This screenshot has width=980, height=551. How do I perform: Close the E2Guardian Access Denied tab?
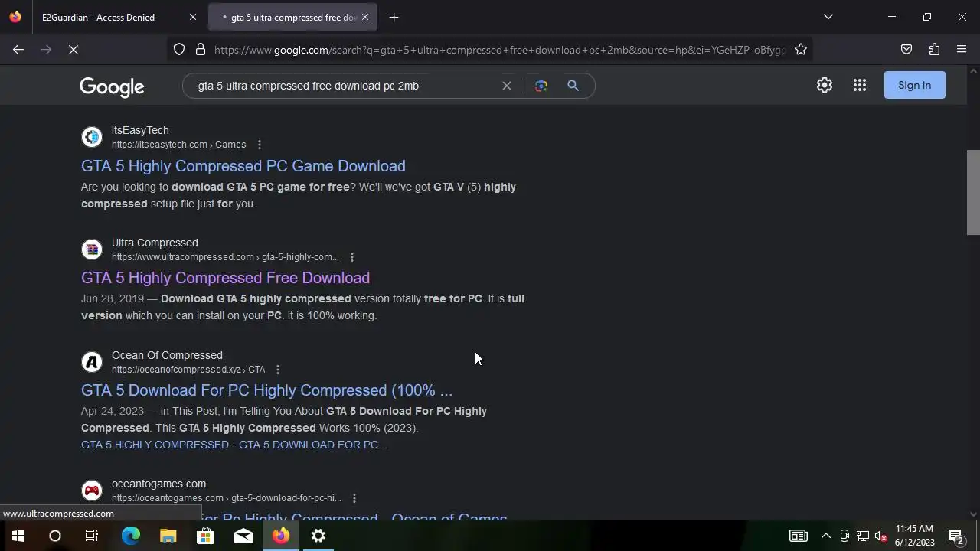[x=193, y=17]
